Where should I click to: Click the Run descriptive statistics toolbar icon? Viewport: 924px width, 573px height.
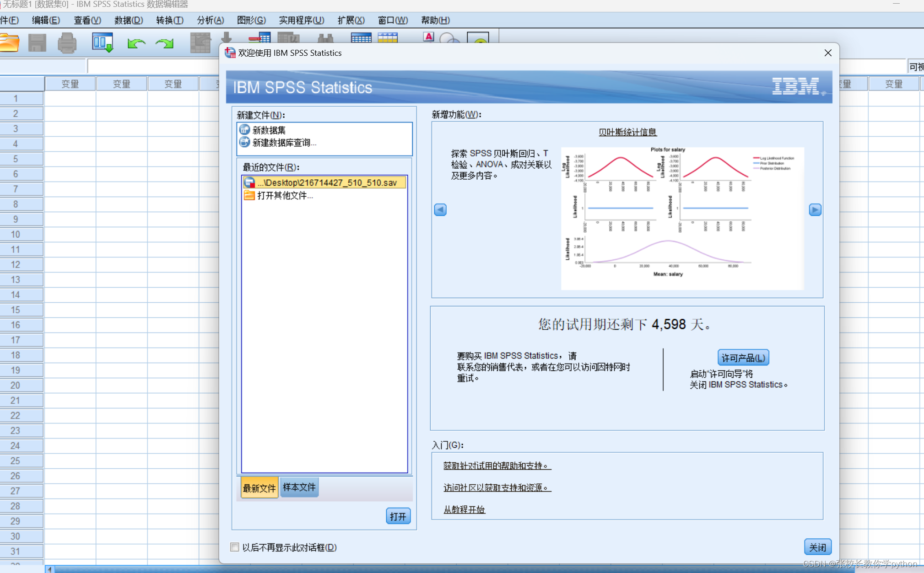coord(288,37)
